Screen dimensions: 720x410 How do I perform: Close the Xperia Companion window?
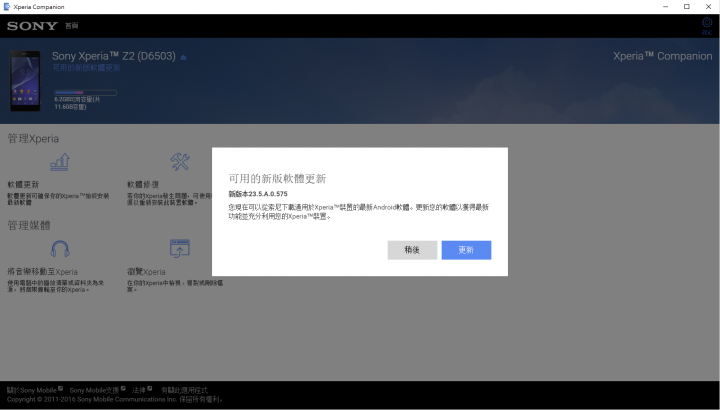click(709, 6)
